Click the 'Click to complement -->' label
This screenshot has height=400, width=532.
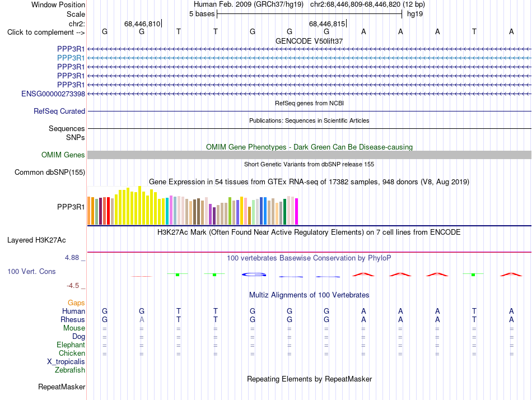click(x=46, y=32)
